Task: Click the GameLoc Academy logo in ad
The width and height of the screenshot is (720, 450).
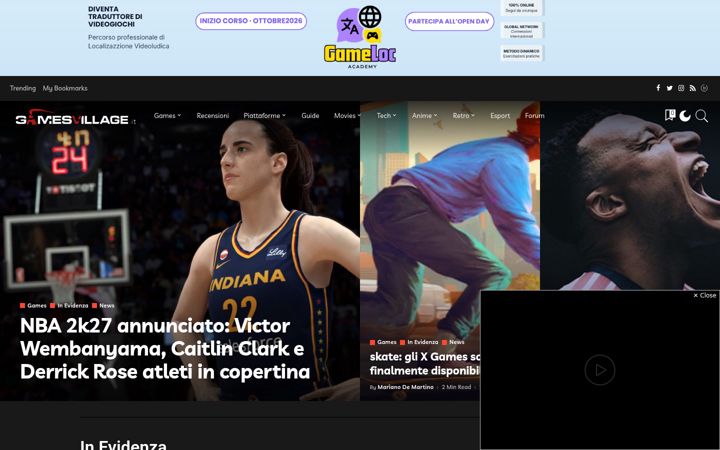Action: tap(360, 38)
